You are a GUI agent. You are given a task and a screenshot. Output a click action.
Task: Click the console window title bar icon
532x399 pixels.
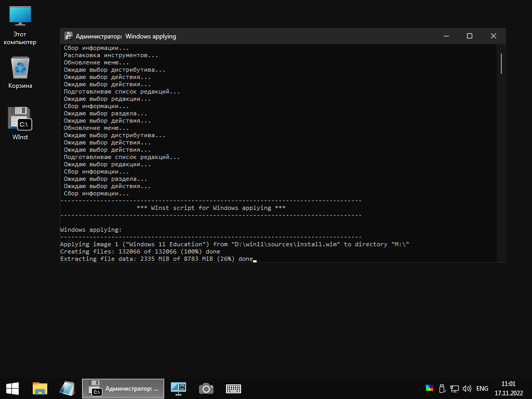click(69, 36)
